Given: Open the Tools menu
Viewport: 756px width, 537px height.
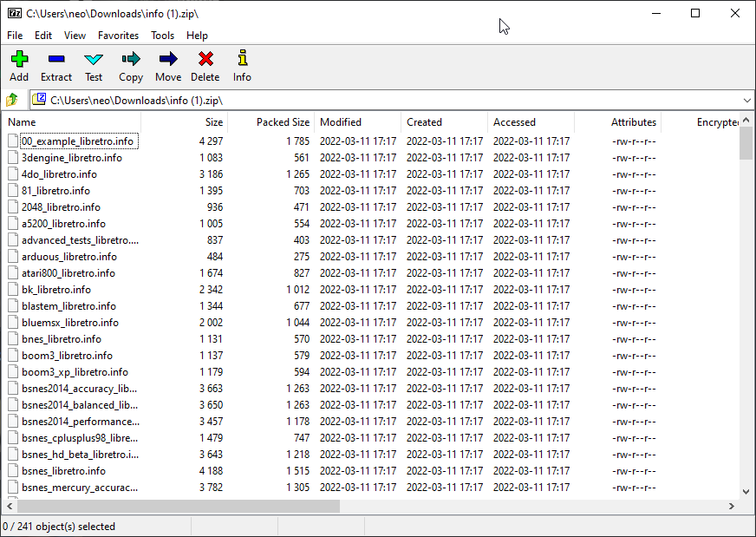Looking at the screenshot, I should [162, 36].
